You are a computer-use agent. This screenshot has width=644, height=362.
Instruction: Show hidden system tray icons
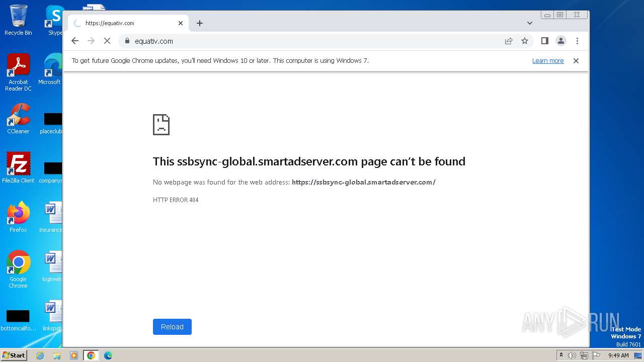click(561, 355)
